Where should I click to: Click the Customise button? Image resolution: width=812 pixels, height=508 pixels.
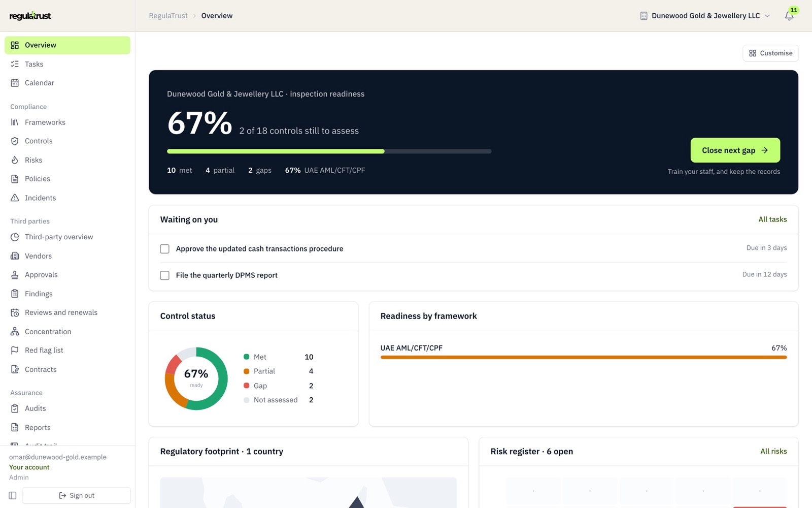tap(770, 53)
